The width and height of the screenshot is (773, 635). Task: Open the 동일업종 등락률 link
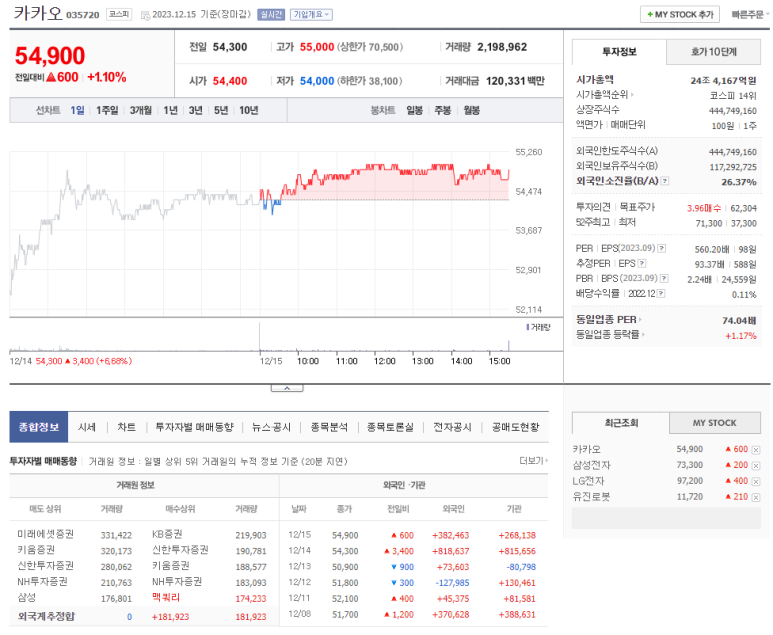(610, 334)
